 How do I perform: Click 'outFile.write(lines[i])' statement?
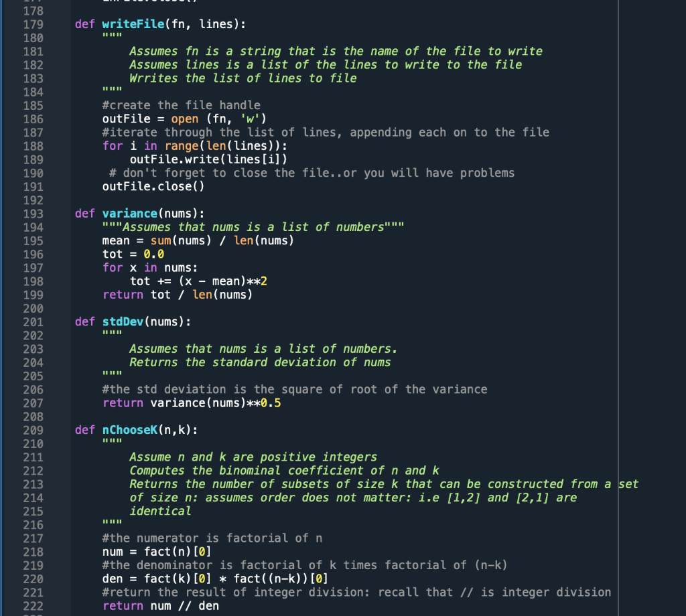pyautogui.click(x=208, y=159)
